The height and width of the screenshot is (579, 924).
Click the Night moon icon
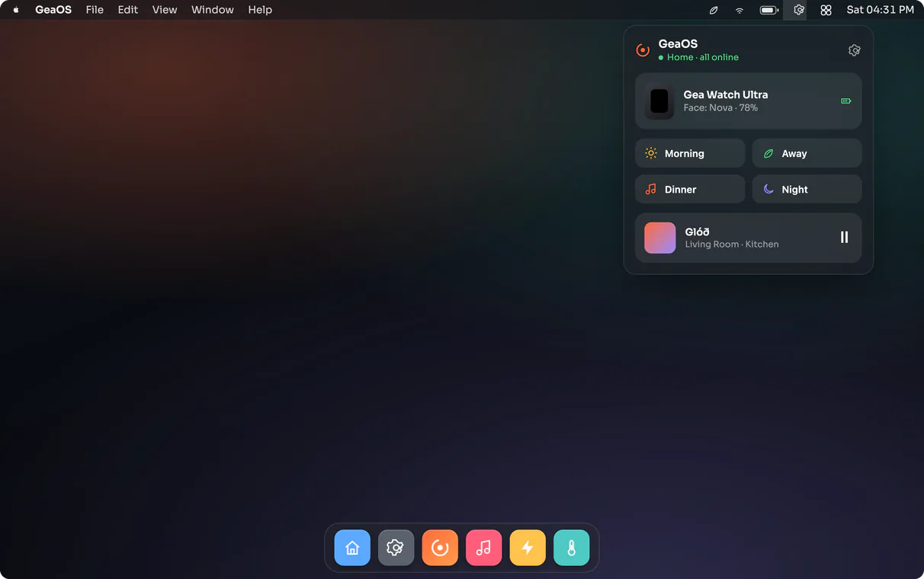(x=768, y=189)
